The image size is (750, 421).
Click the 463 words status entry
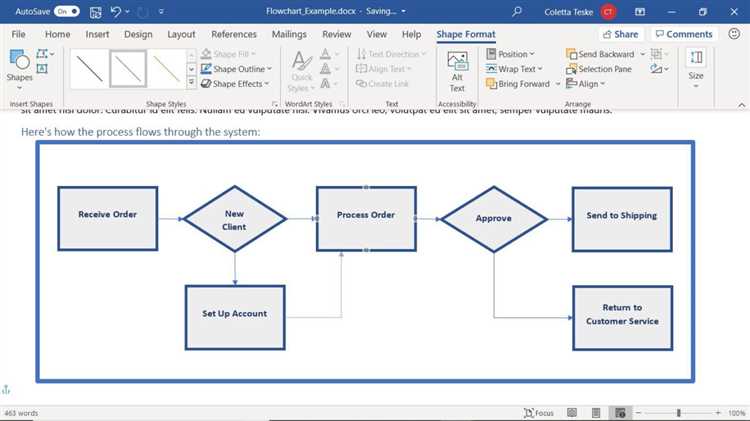point(21,413)
